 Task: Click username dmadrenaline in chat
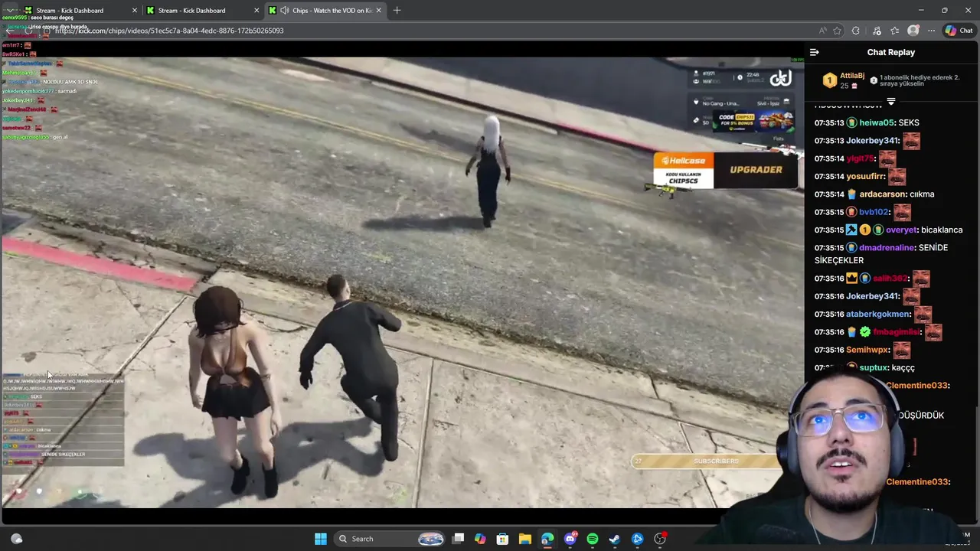tap(887, 248)
